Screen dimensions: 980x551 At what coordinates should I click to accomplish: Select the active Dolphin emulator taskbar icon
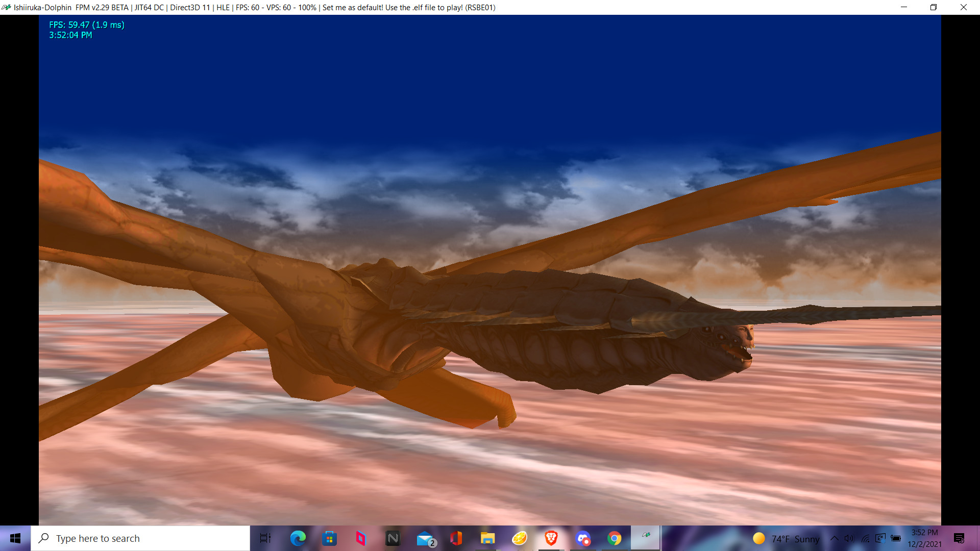tap(646, 538)
